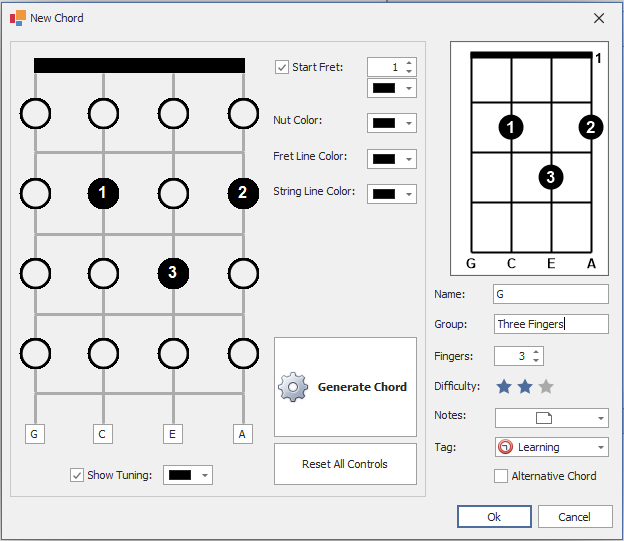The width and height of the screenshot is (624, 541).
Task: Open the Tag dropdown showing Learning
Action: click(551, 447)
